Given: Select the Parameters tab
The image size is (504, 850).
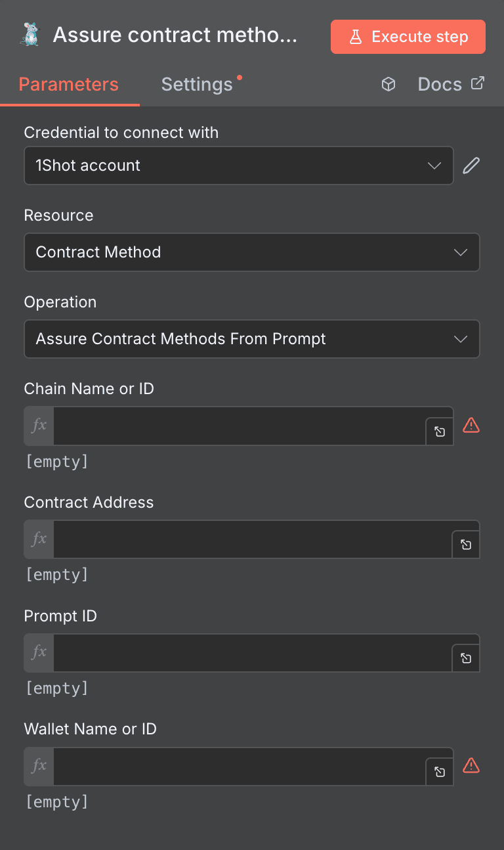Looking at the screenshot, I should (68, 84).
